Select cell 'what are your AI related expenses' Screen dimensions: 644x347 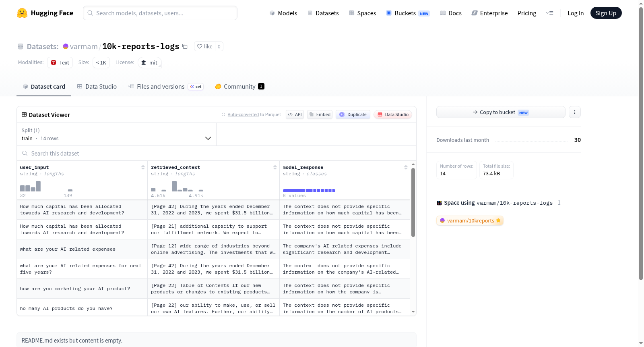point(82,249)
